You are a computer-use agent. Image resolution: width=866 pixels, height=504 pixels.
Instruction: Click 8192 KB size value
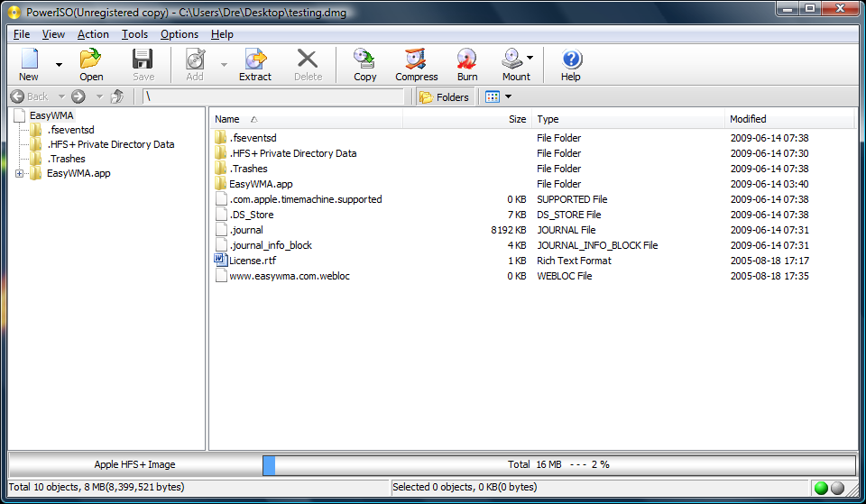click(x=508, y=230)
